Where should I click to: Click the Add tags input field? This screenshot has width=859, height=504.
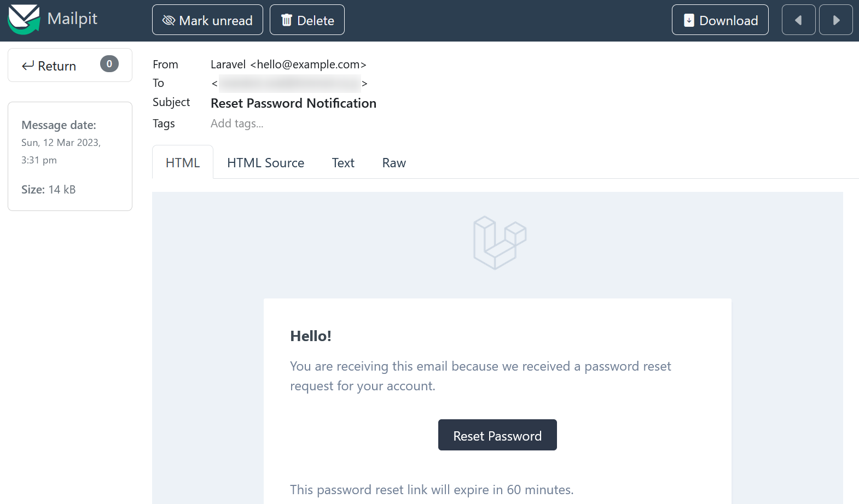click(x=237, y=124)
